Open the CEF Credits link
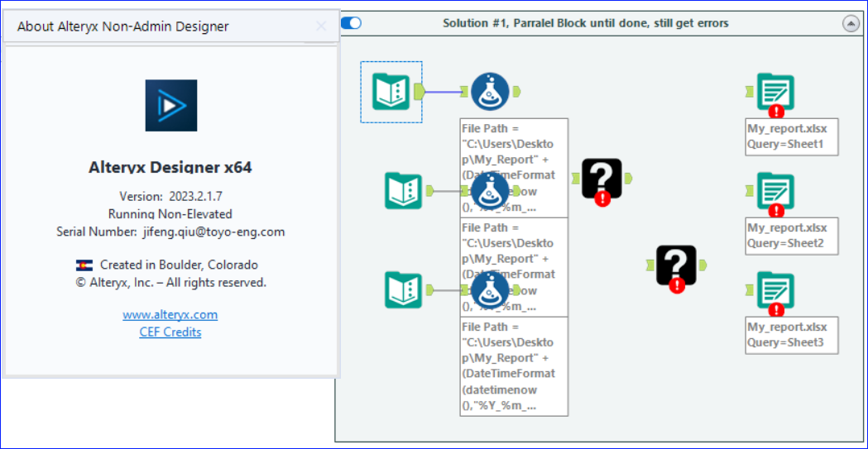Screen dimensions: 868x449 tap(170, 332)
